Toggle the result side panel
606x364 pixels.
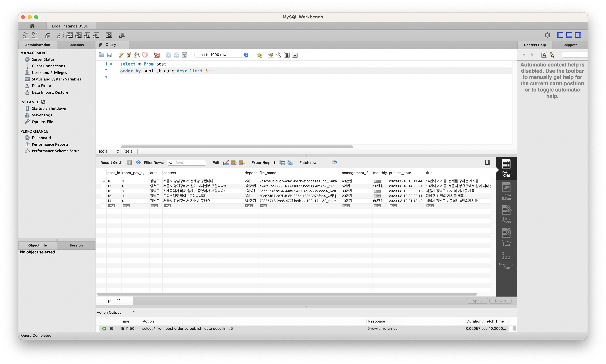tap(487, 162)
